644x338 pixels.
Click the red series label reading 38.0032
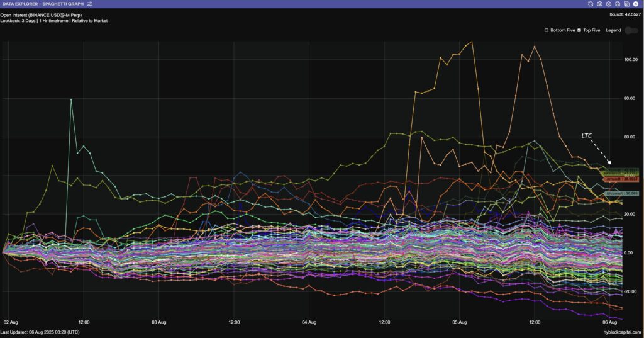pyautogui.click(x=622, y=179)
